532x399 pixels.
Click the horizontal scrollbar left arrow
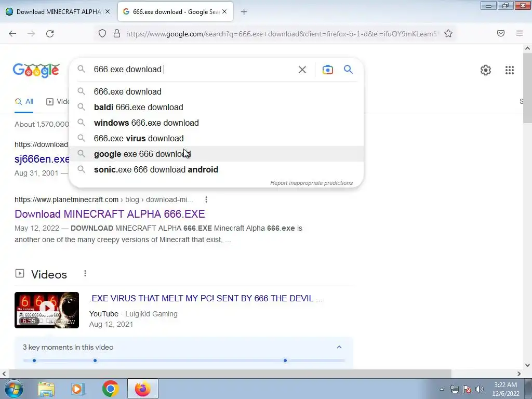[x=4, y=374]
